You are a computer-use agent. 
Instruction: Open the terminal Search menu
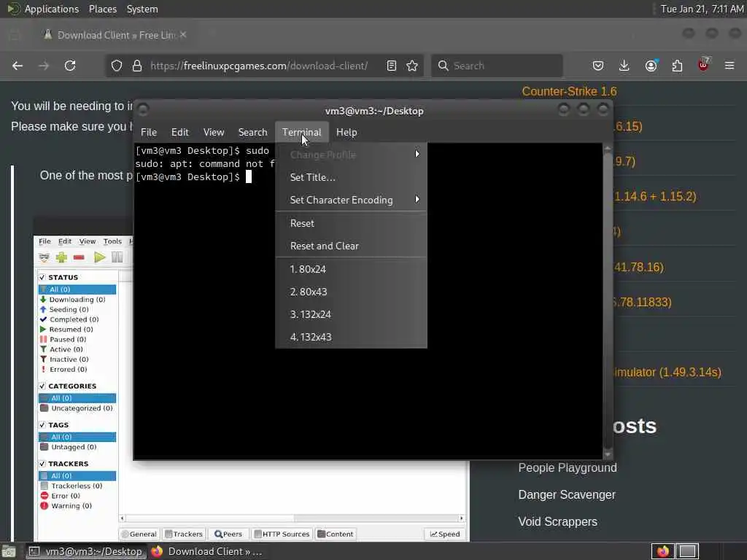[x=252, y=133]
